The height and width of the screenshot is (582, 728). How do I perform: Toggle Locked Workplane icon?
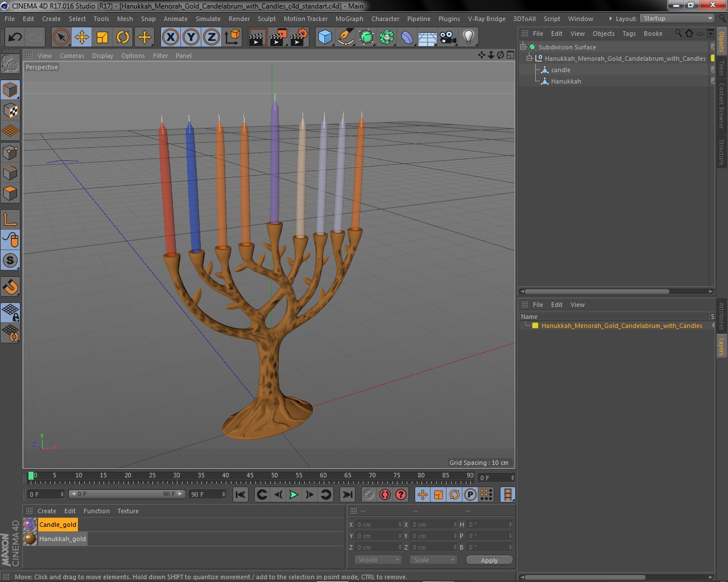(10, 312)
